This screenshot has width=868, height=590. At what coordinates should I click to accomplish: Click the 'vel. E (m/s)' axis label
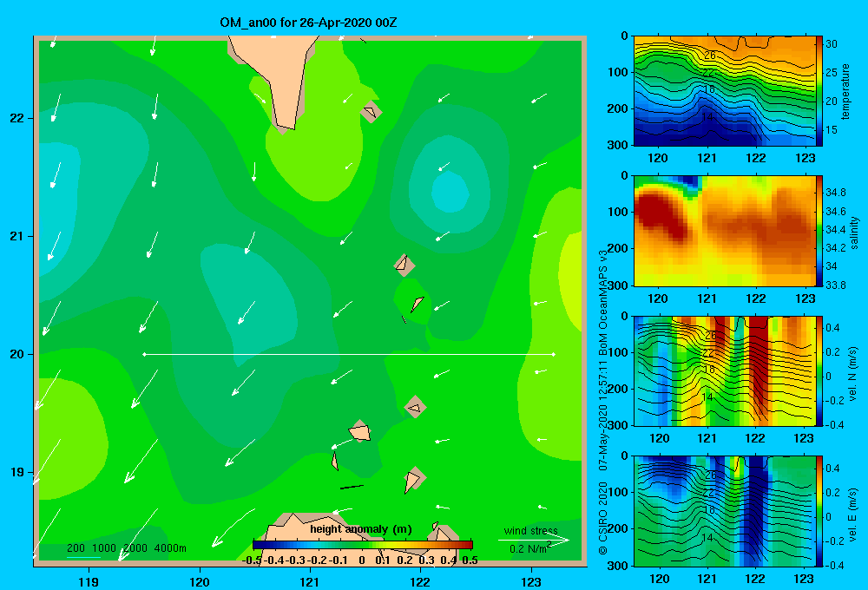(x=852, y=513)
